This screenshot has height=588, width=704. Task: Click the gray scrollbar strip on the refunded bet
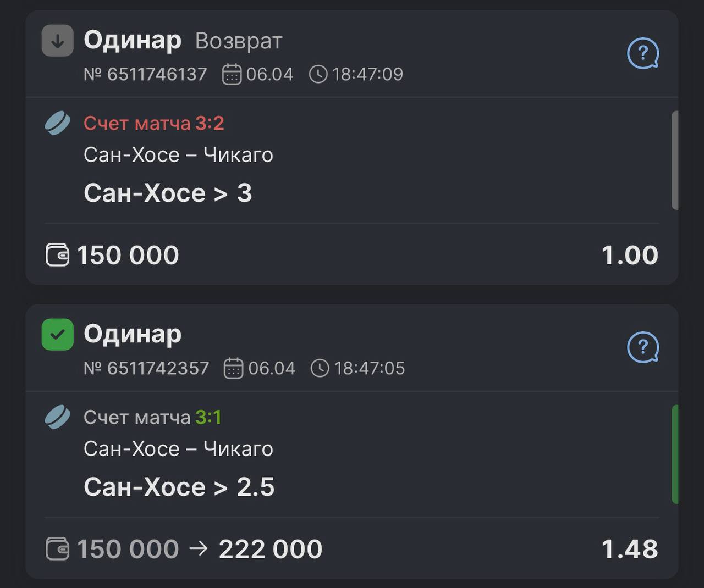675,160
